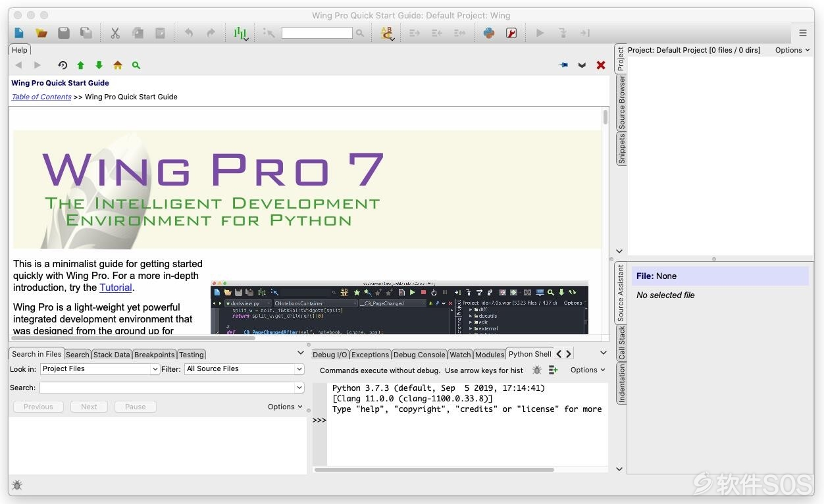Click the Cut scissors icon
The width and height of the screenshot is (824, 504).
[x=115, y=33]
